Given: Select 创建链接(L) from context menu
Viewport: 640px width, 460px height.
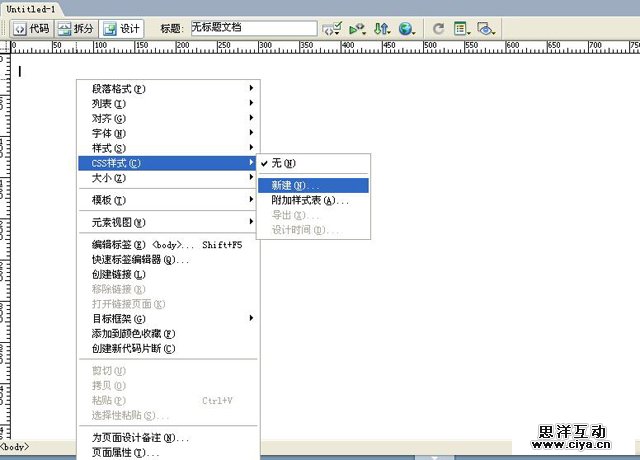Looking at the screenshot, I should (x=118, y=274).
